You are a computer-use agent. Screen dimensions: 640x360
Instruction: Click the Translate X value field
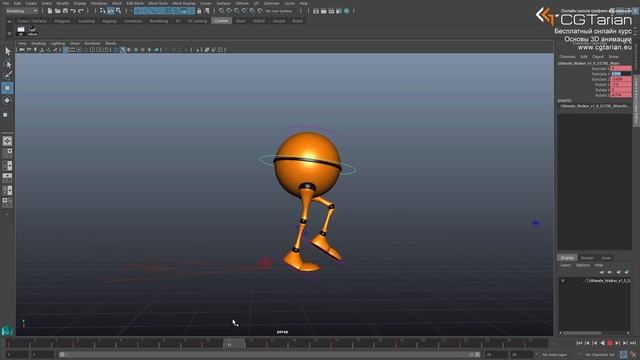(x=621, y=69)
